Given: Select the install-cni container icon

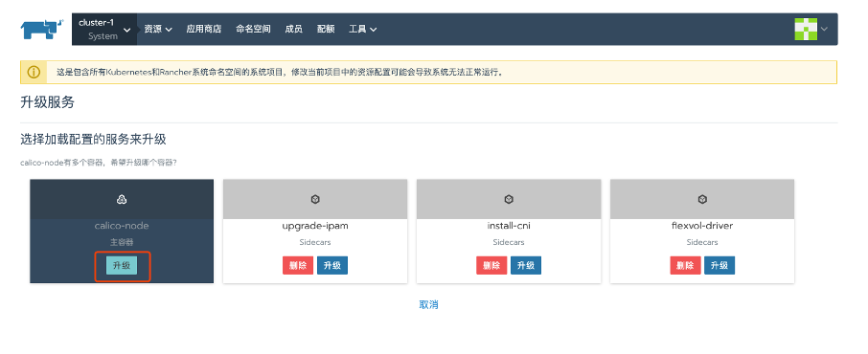Looking at the screenshot, I should 509,199.
